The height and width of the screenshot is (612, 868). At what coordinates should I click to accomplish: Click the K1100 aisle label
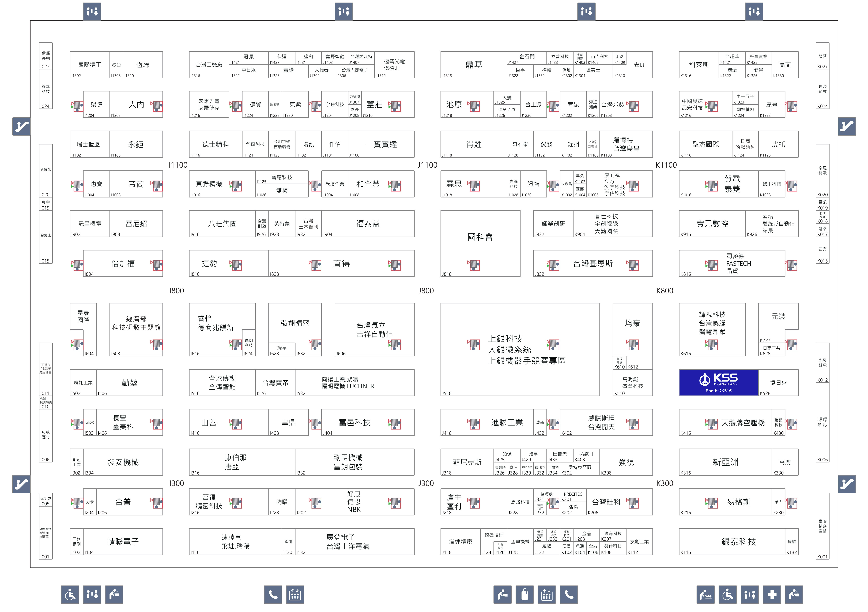(666, 165)
